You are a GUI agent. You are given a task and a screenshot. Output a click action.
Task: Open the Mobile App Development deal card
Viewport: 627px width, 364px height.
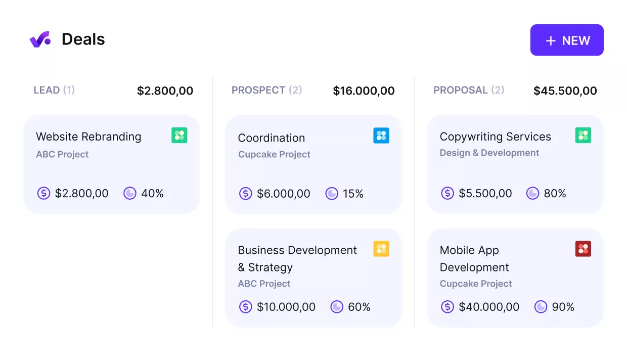point(515,278)
